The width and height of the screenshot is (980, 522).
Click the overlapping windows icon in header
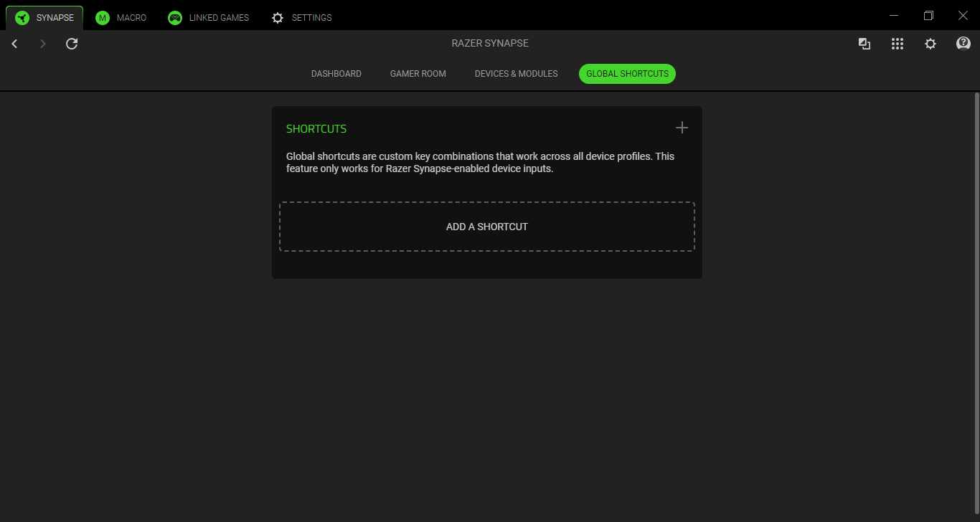click(x=864, y=44)
